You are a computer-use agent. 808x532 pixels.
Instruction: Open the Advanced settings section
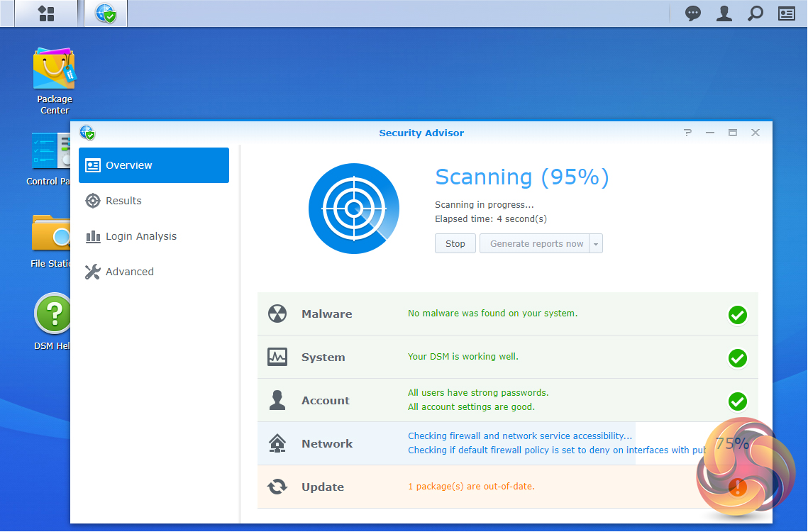pyautogui.click(x=129, y=272)
